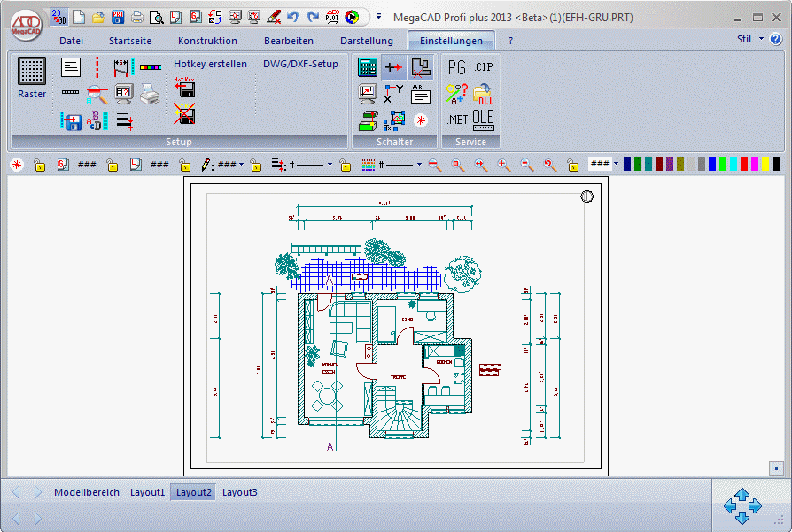
Task: Pick the magenta color swatch
Action: pos(755,164)
